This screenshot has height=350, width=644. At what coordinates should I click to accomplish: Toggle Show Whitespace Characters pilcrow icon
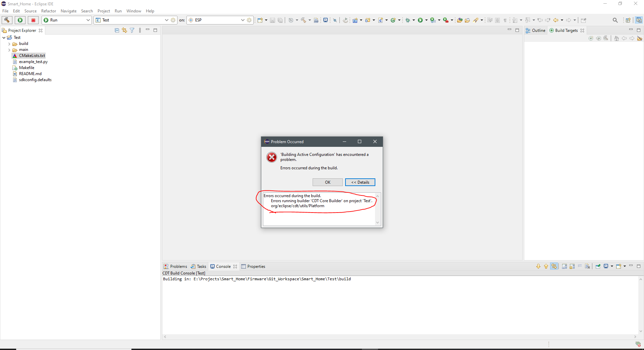click(x=505, y=20)
